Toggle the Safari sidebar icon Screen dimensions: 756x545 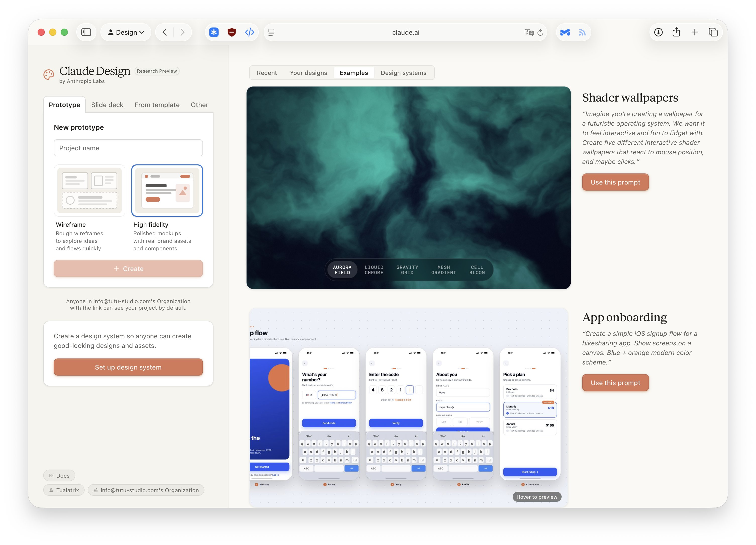pos(86,32)
